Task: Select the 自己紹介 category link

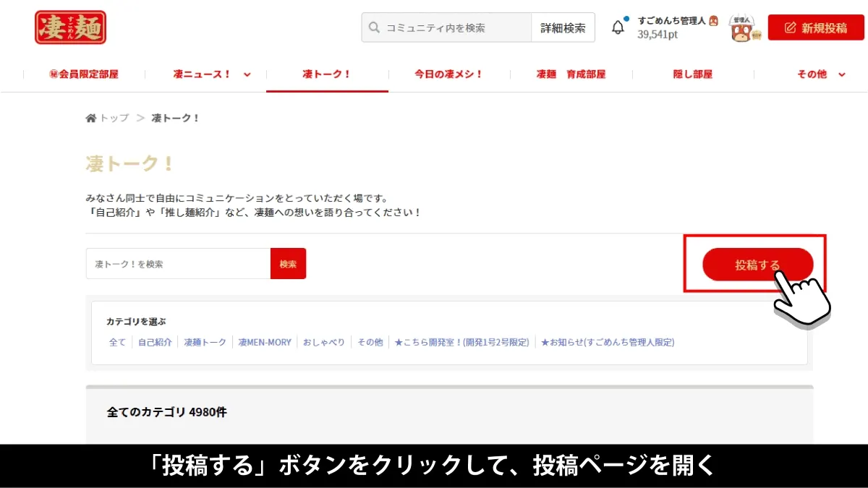Action: pos(155,342)
